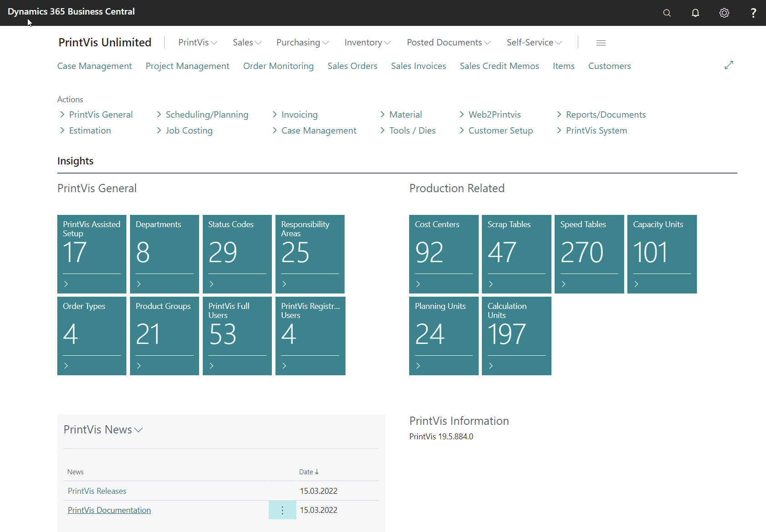Expand the Self-Service dropdown
Viewport: 766px width, 532px height.
[534, 42]
